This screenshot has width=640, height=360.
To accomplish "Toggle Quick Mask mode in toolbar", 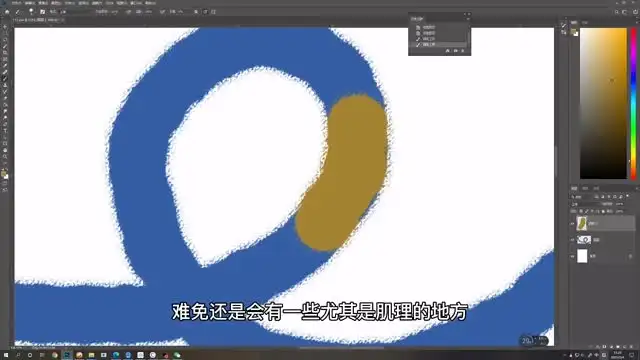I will pos(5,184).
